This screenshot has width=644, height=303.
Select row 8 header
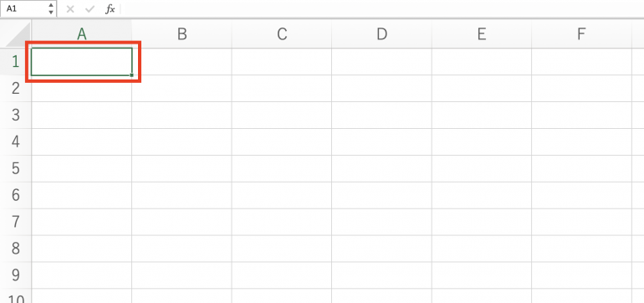pos(16,249)
